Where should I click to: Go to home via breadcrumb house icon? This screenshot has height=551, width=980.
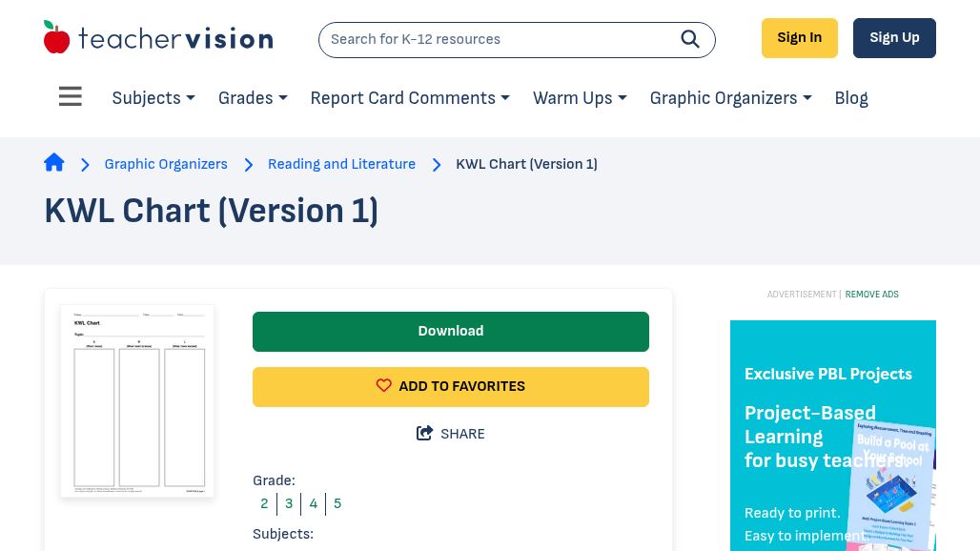[x=54, y=163]
